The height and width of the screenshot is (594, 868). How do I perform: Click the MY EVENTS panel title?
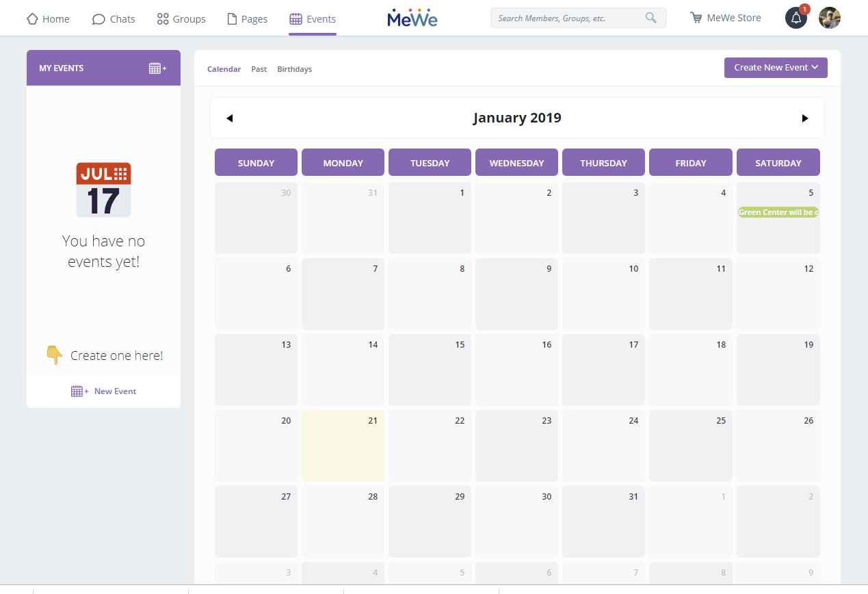pos(62,68)
